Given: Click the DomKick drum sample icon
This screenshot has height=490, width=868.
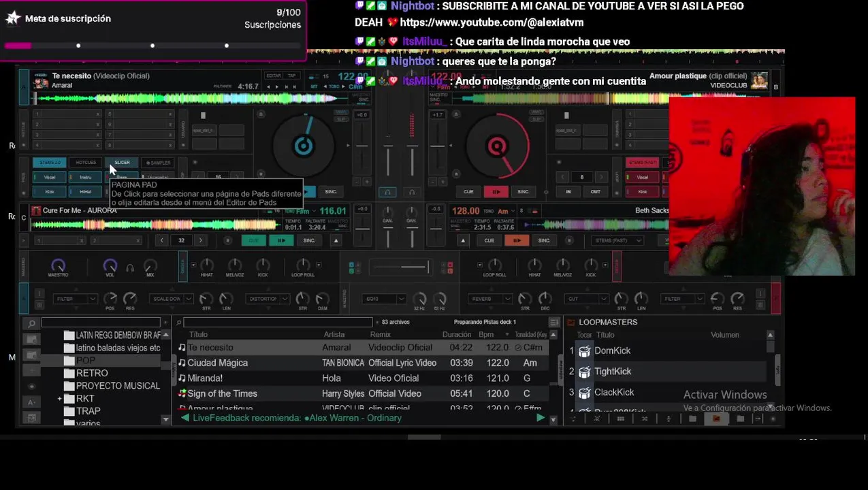Looking at the screenshot, I should 584,351.
